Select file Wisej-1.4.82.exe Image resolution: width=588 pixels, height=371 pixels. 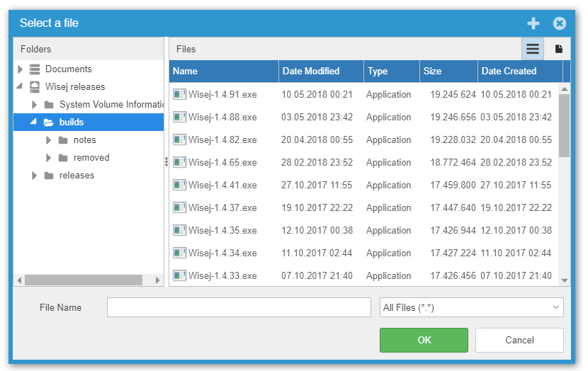222,139
